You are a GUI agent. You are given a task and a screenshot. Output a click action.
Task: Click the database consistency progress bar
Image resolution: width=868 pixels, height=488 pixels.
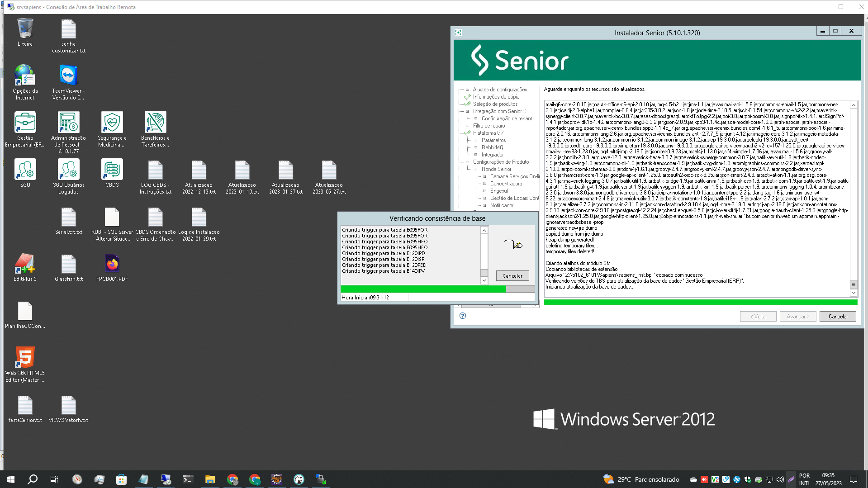tap(437, 289)
